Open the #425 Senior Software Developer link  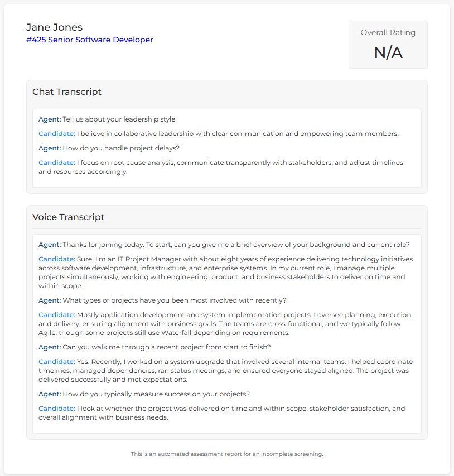point(89,40)
